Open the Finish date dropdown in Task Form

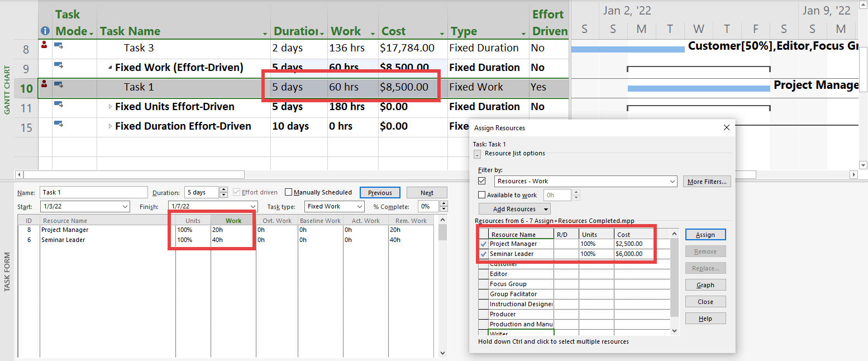(x=252, y=207)
